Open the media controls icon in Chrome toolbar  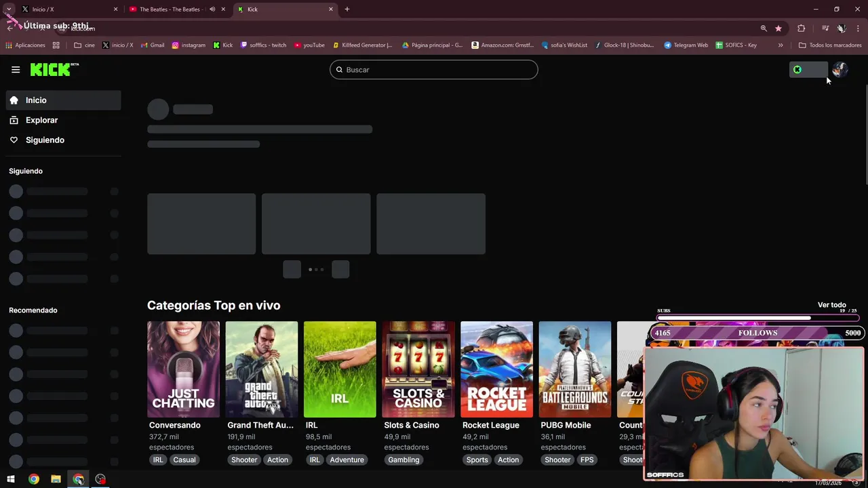(825, 28)
